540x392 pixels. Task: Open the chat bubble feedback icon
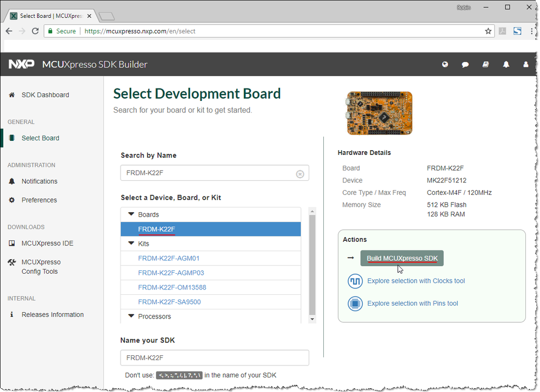click(x=465, y=64)
